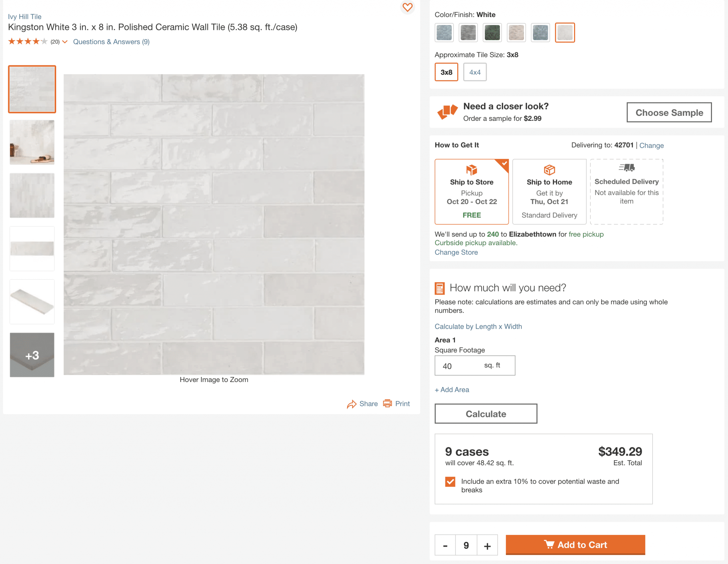
Task: Expand calculator with + Add Area
Action: (452, 390)
